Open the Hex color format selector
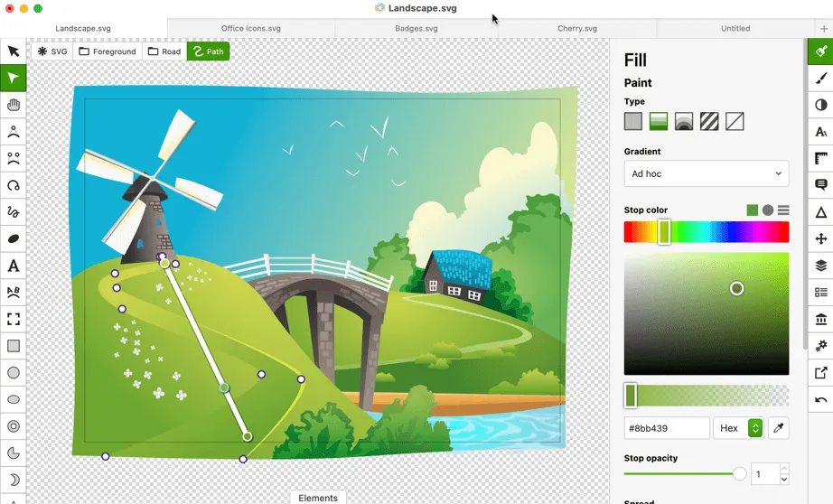833x504 pixels. click(738, 428)
